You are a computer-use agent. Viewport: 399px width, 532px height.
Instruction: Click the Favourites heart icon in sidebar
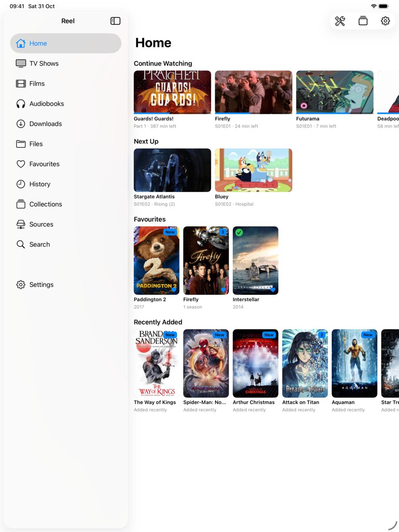click(x=21, y=164)
